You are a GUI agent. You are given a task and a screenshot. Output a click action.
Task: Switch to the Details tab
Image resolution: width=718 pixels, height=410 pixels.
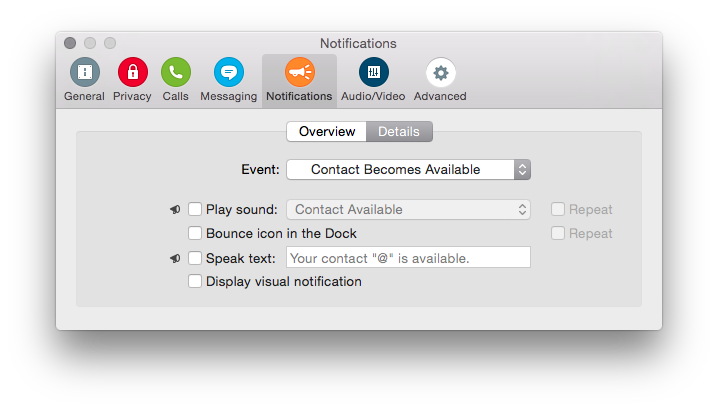[x=399, y=131]
